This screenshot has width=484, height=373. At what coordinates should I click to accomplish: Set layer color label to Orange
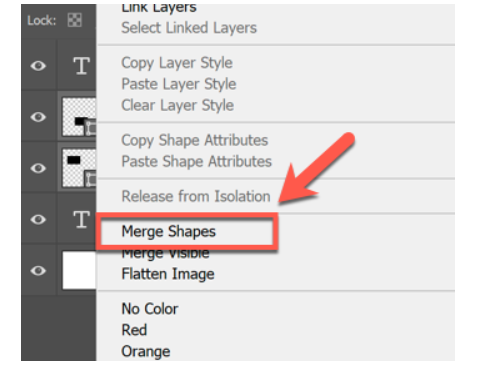point(146,351)
